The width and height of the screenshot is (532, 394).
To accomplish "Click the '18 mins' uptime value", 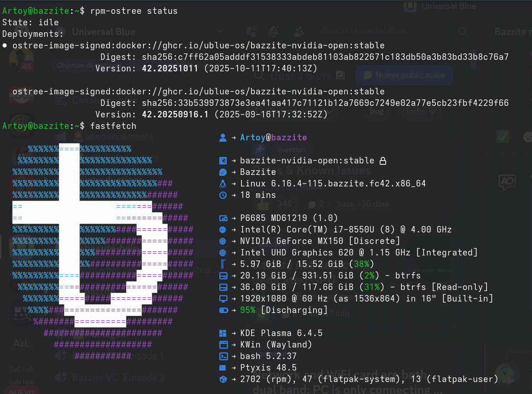I will coord(258,195).
